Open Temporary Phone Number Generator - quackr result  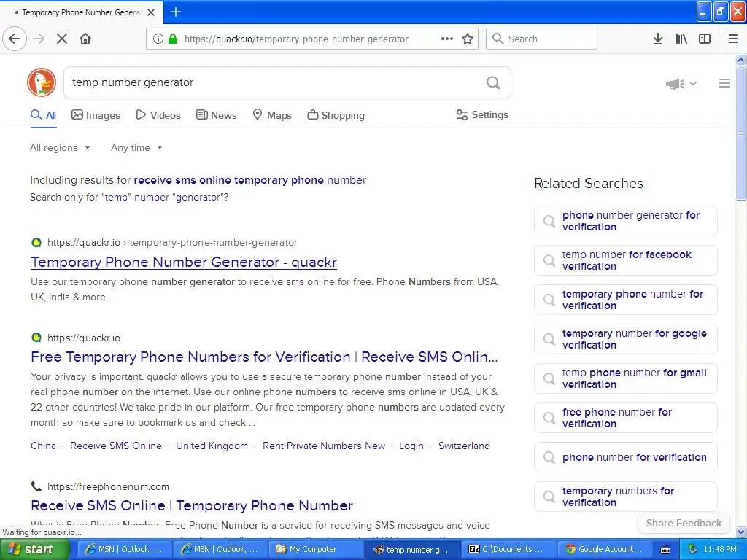(184, 262)
